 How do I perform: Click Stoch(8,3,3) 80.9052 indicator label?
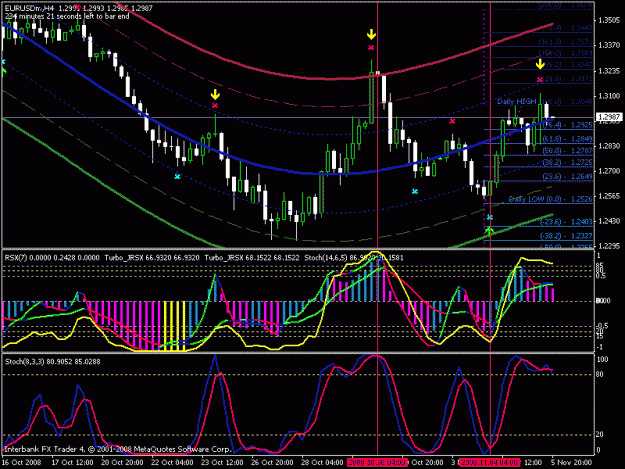pos(53,362)
